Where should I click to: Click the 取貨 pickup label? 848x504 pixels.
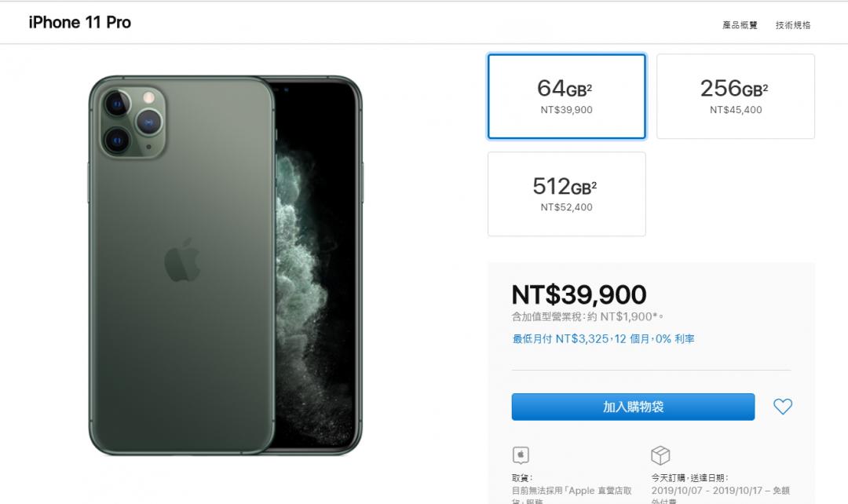coord(521,477)
